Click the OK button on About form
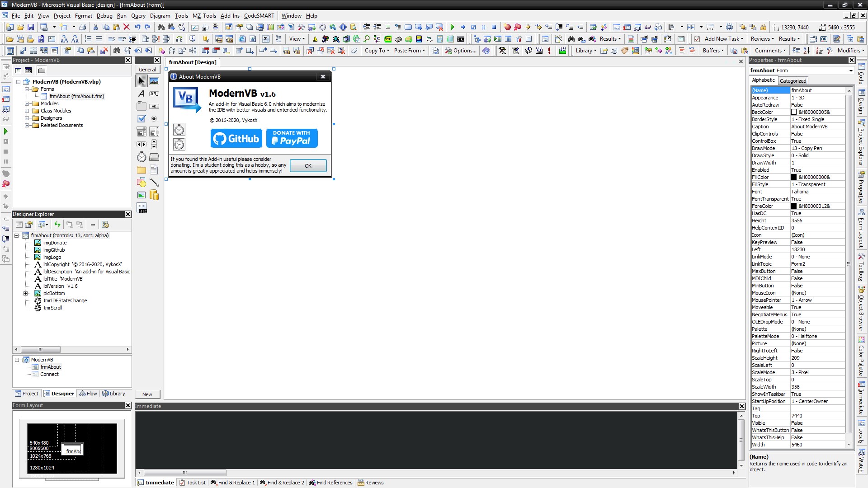868x488 pixels. 308,166
